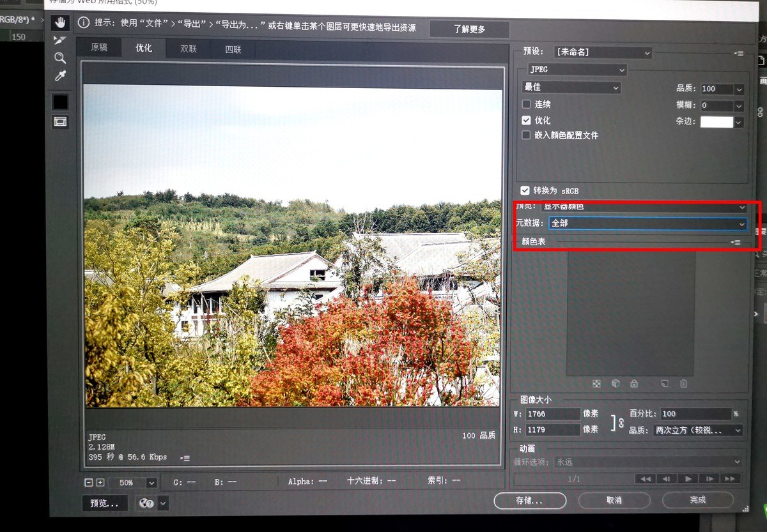Click the zoom in plus icon

coord(100,482)
